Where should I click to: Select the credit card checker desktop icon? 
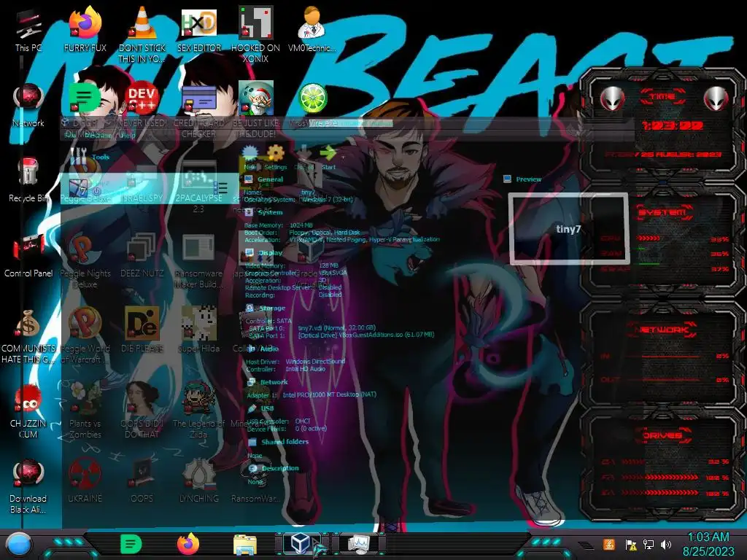click(198, 99)
